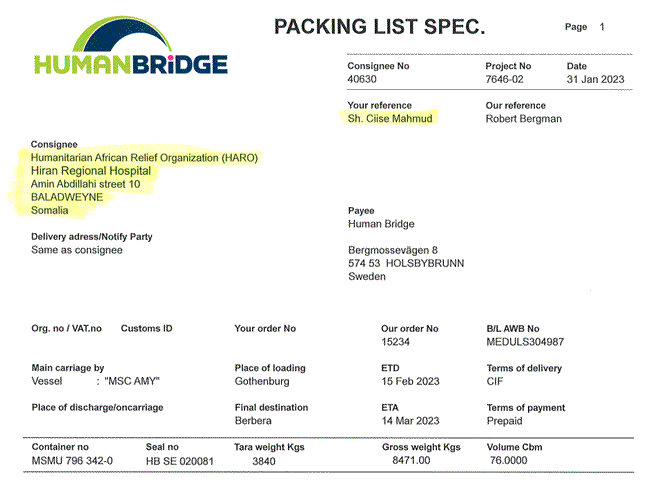
Task: Click the Berbera final destination
Action: 254,421
